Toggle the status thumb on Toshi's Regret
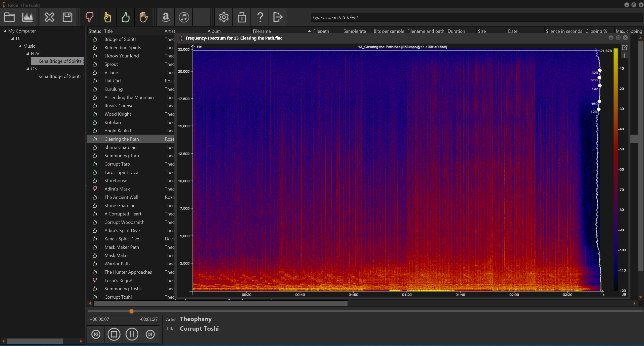Viewport: 644px width, 346px height. coord(95,280)
